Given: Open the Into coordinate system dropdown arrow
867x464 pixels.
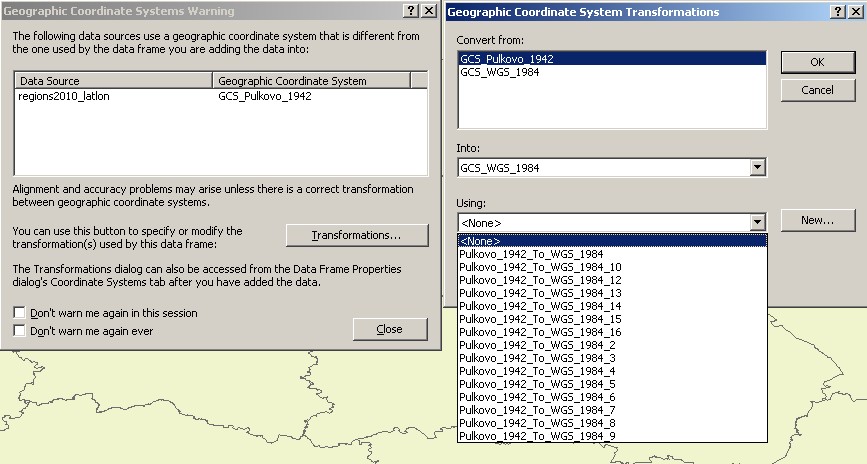Looking at the screenshot, I should 758,168.
